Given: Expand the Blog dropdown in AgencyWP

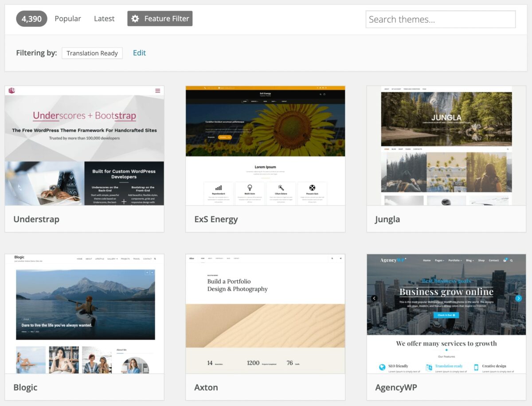Looking at the screenshot, I should click(x=469, y=260).
